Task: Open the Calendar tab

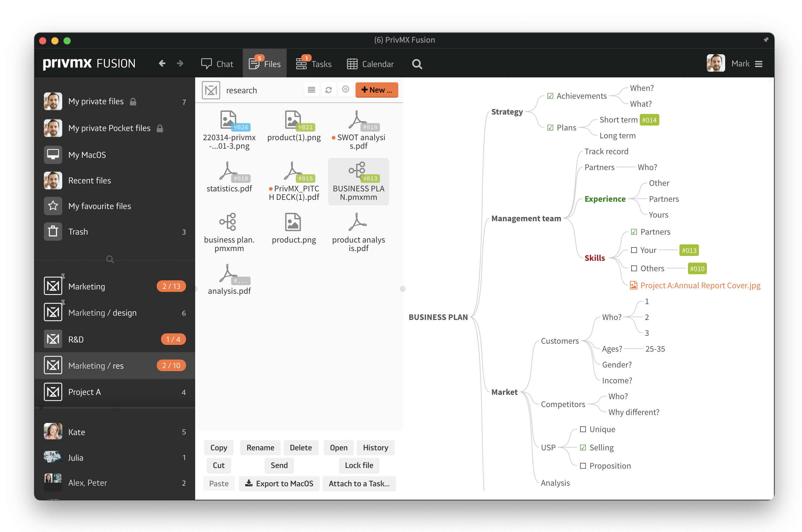Action: pyautogui.click(x=370, y=64)
